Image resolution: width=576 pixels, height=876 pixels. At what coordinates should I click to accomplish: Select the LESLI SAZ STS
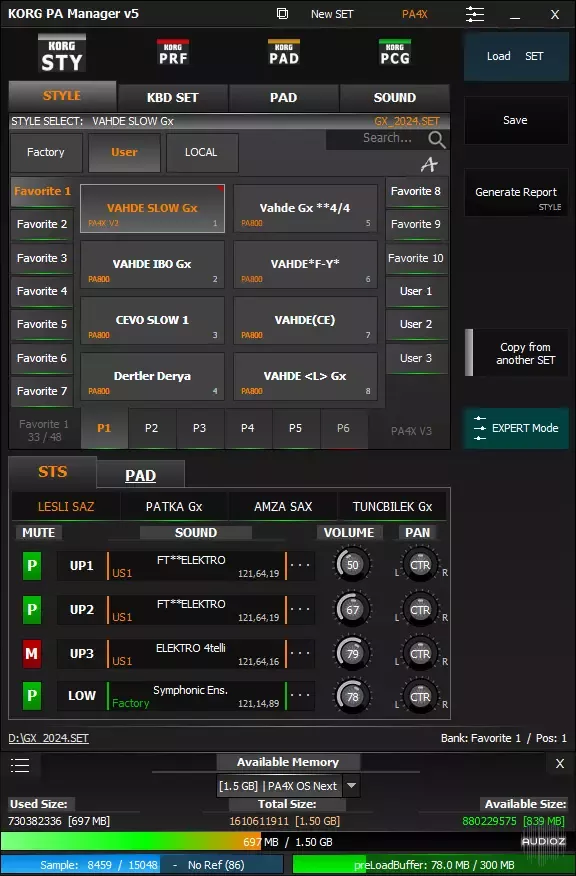coord(66,507)
